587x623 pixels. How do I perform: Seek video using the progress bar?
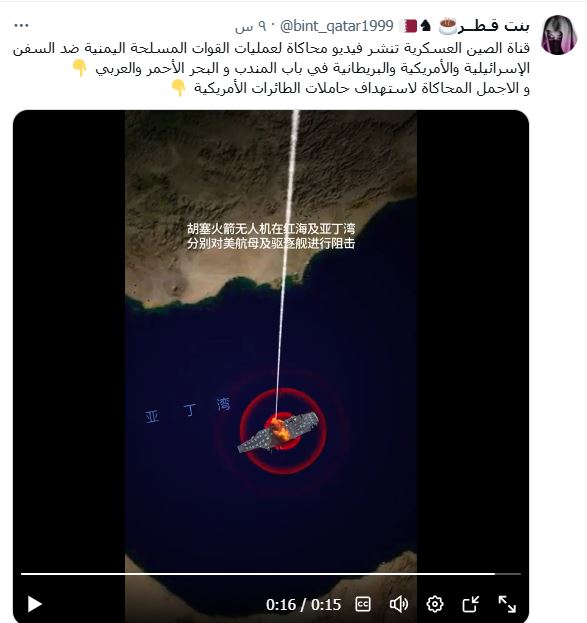(271, 574)
